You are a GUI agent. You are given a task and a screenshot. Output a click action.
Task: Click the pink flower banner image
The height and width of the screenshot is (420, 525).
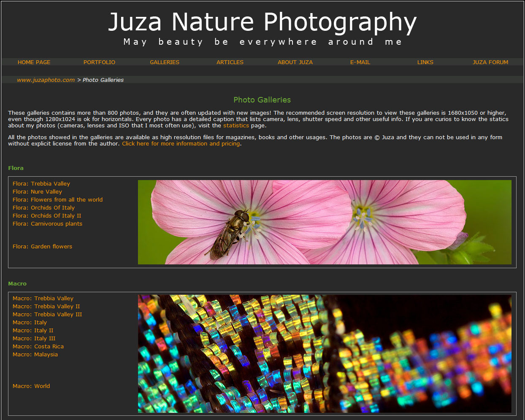coord(325,222)
